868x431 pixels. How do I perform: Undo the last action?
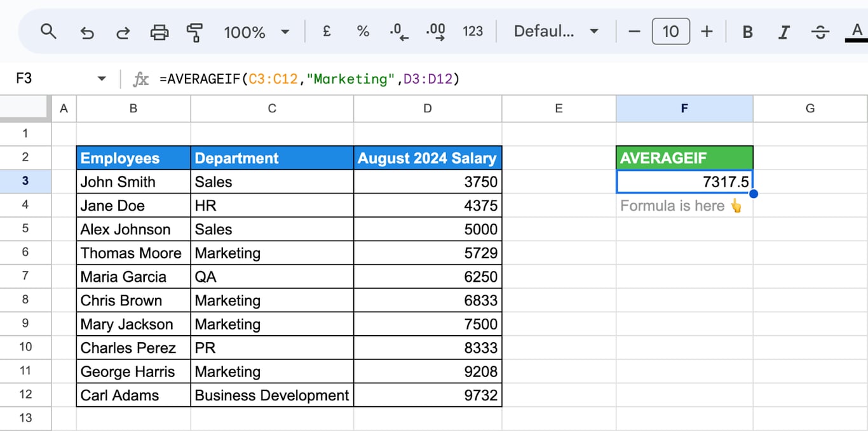(x=87, y=32)
